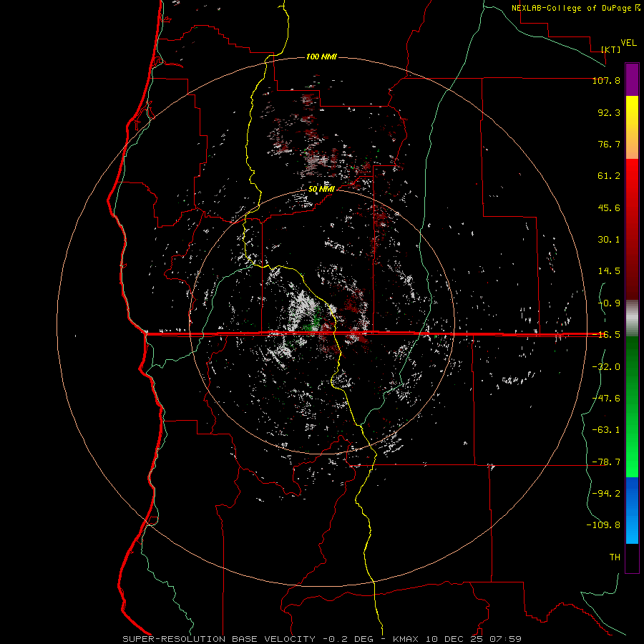Click the TH legend label
Screen dimensions: 644x644
tap(615, 557)
